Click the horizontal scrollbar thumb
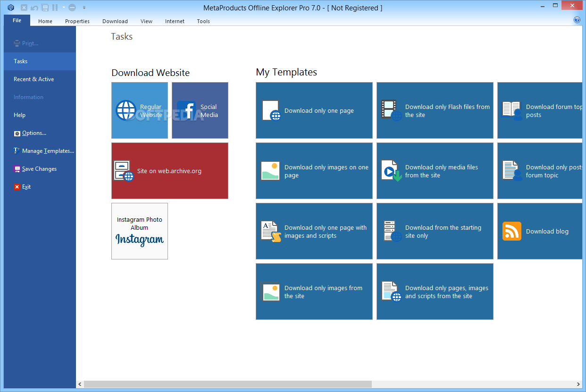This screenshot has height=392, width=586. point(228,384)
